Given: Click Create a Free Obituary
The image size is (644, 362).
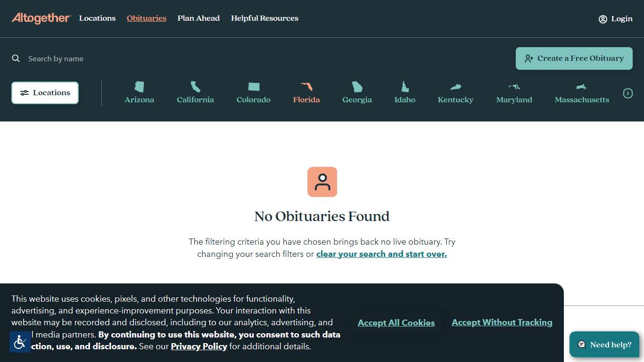Looking at the screenshot, I should [574, 58].
